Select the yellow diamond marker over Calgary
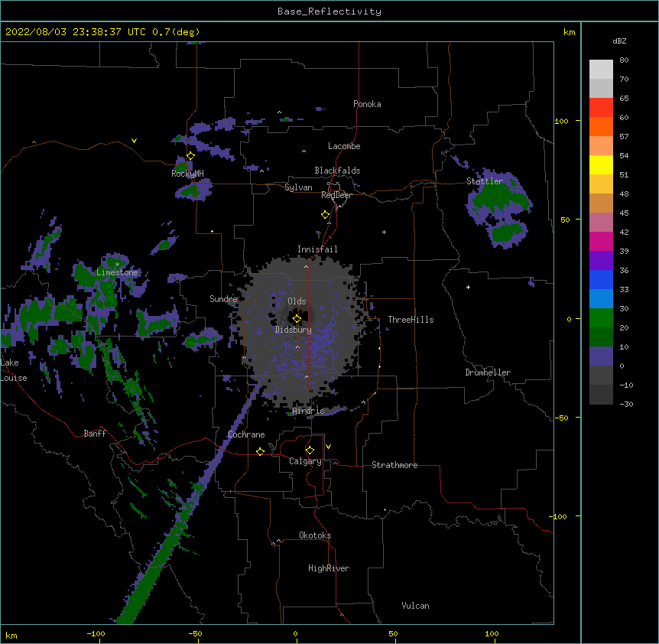 pyautogui.click(x=310, y=450)
